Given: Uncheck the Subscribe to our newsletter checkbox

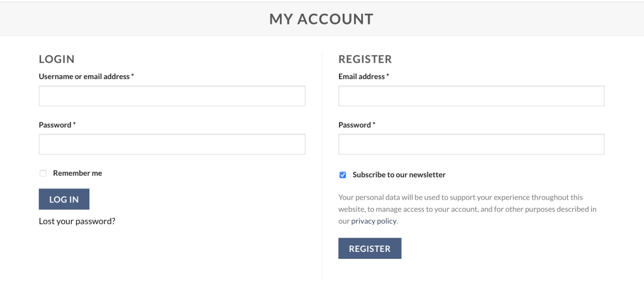Looking at the screenshot, I should click(x=343, y=175).
